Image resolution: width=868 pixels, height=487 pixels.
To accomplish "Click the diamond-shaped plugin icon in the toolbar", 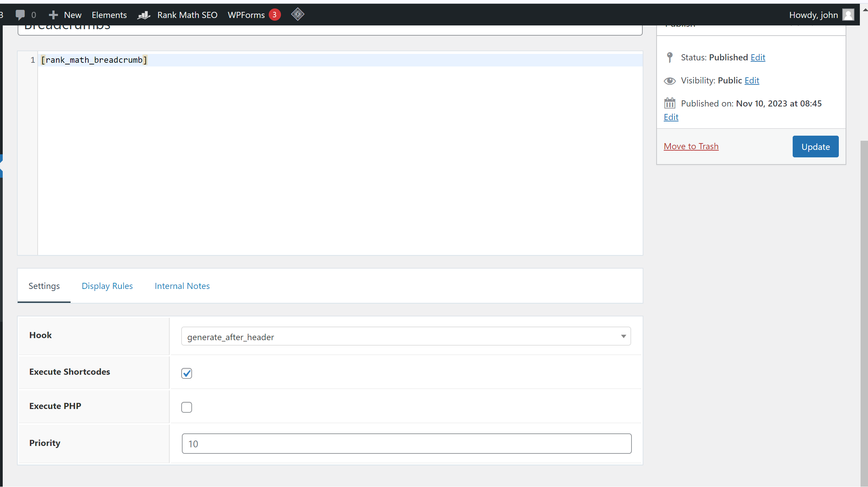I will pos(297,14).
